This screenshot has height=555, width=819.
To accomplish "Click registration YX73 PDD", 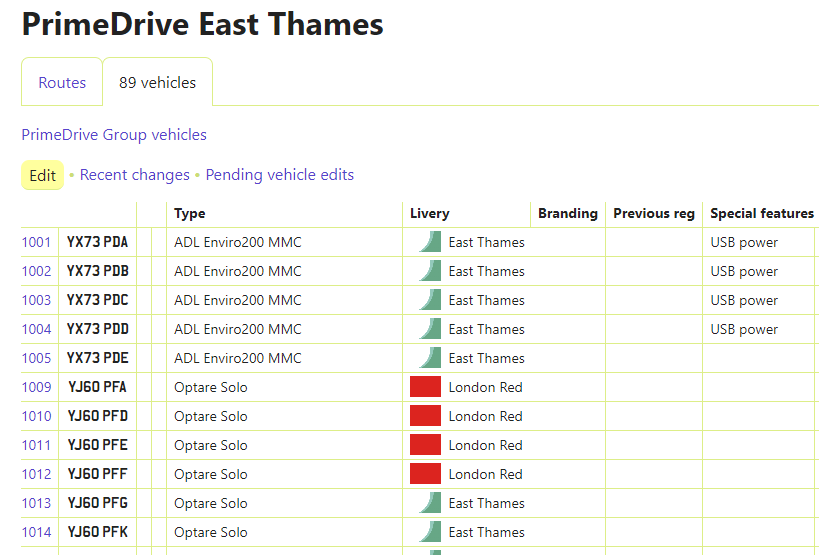I will [97, 329].
